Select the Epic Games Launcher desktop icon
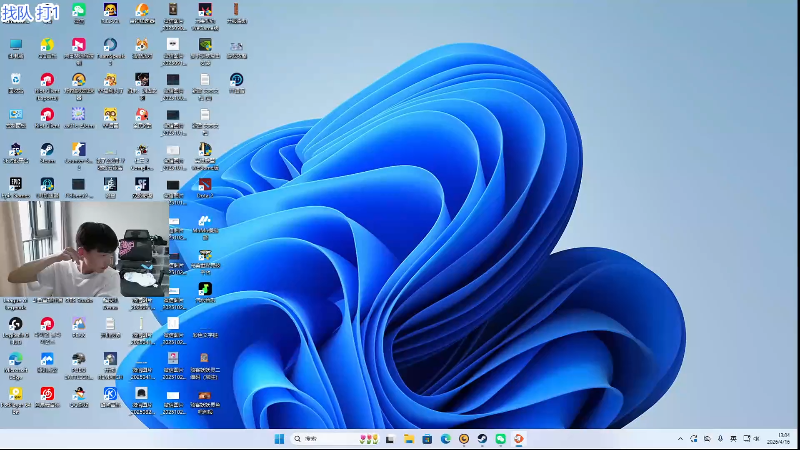This screenshot has width=800, height=450. point(15,184)
